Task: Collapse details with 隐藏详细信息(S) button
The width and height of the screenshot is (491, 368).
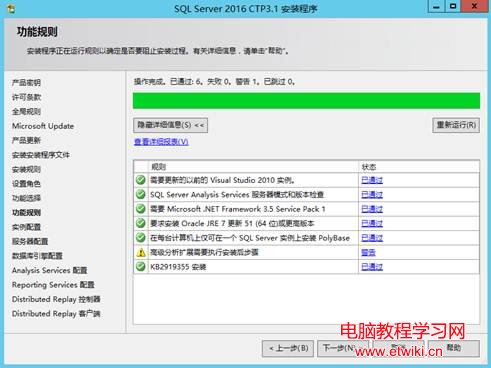Action: pyautogui.click(x=171, y=125)
